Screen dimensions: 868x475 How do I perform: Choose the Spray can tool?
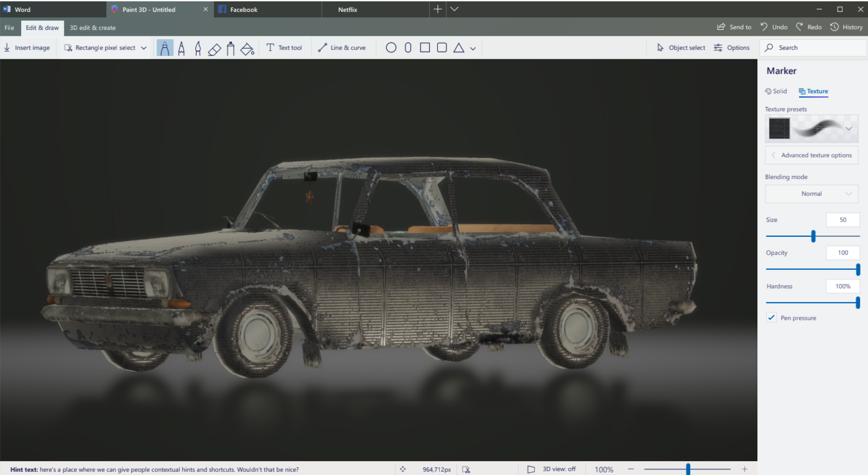pos(231,48)
